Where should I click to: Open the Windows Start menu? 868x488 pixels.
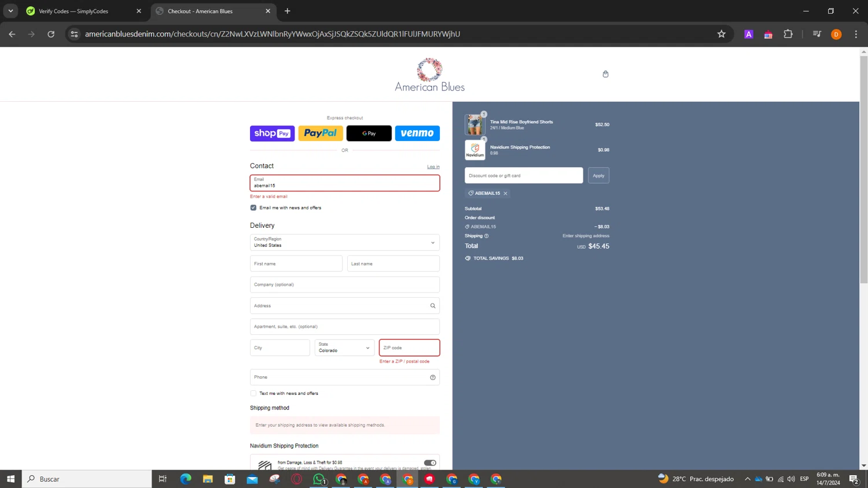10,479
